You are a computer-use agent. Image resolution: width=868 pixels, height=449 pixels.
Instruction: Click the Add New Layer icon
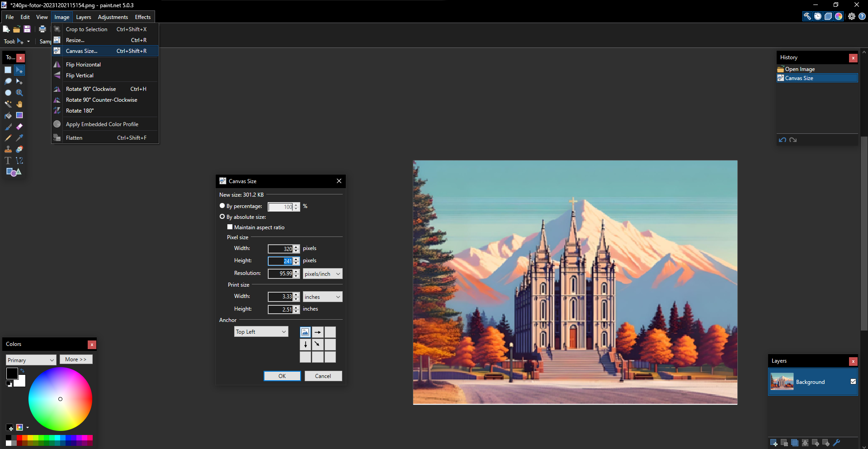(774, 443)
